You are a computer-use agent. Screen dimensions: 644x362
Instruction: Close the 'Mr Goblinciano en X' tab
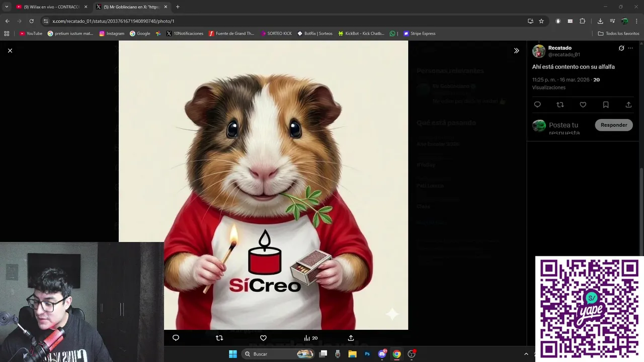(166, 7)
